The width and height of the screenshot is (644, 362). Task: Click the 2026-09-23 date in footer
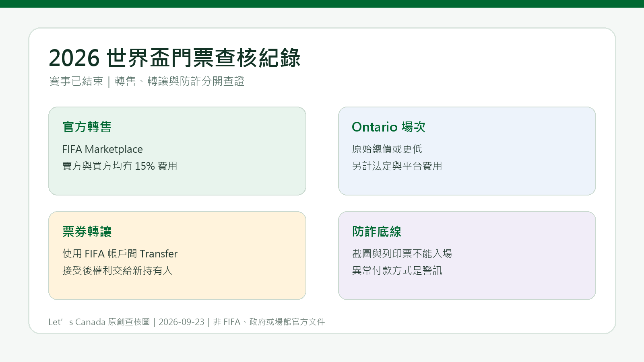(182, 322)
